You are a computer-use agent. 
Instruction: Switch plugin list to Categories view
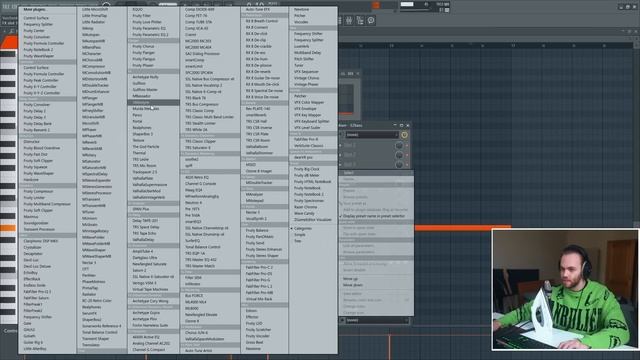pos(303,229)
